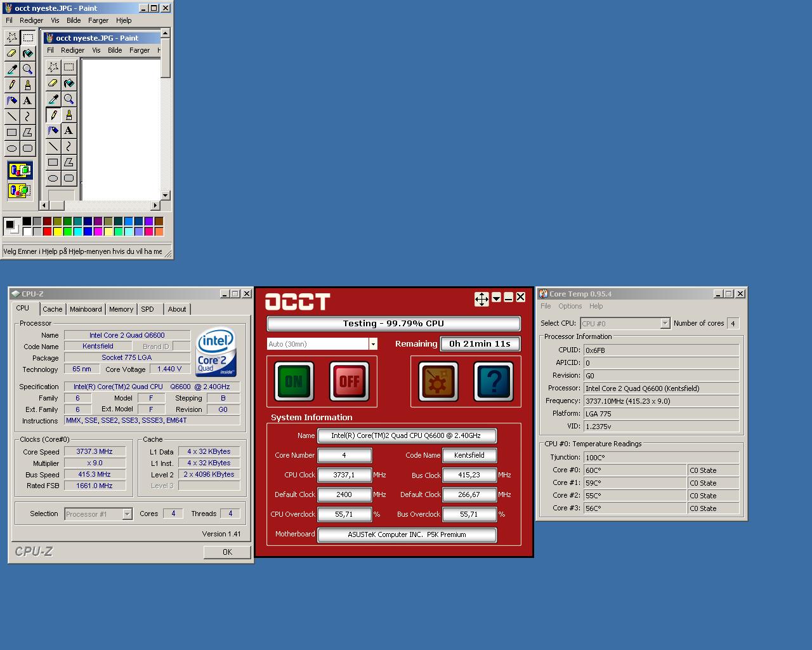This screenshot has width=812, height=650.
Task: Click the OK button in CPU-Z
Action: point(227,552)
